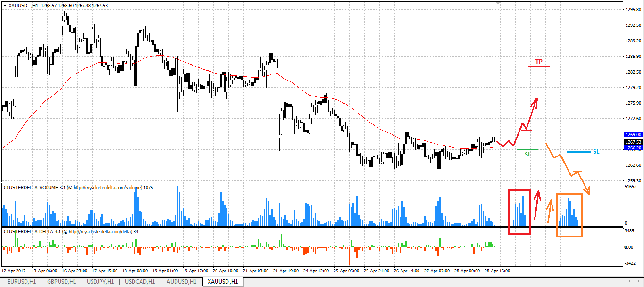Click the XAUUSD,H1 chart title text
The height and width of the screenshot is (287, 644).
click(x=24, y=5)
